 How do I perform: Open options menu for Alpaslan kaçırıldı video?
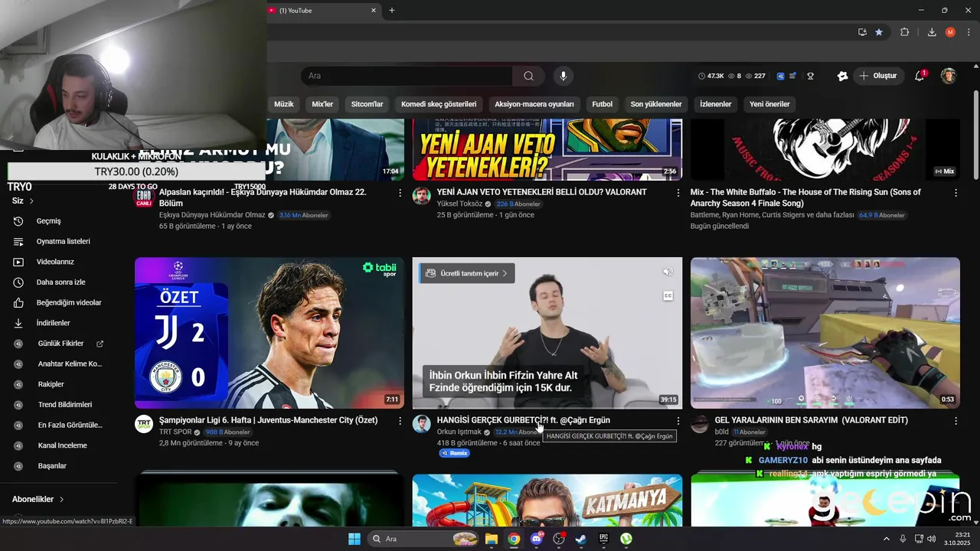(400, 193)
